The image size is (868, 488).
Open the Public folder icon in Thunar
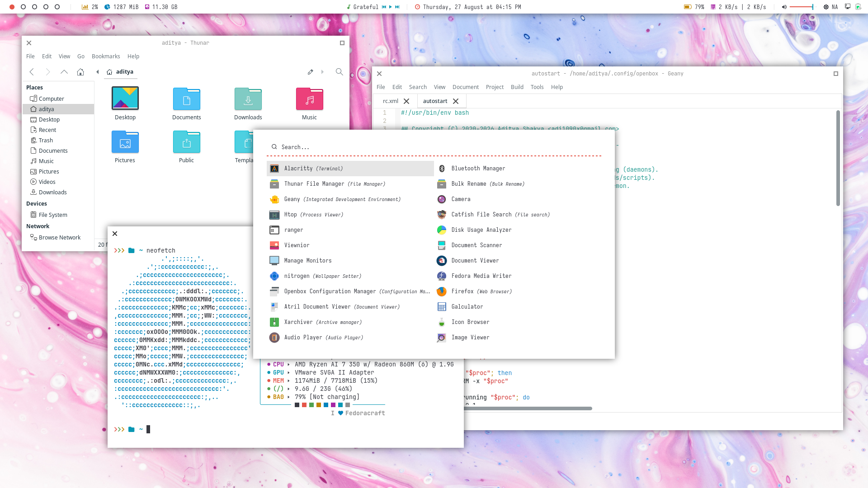[187, 141]
